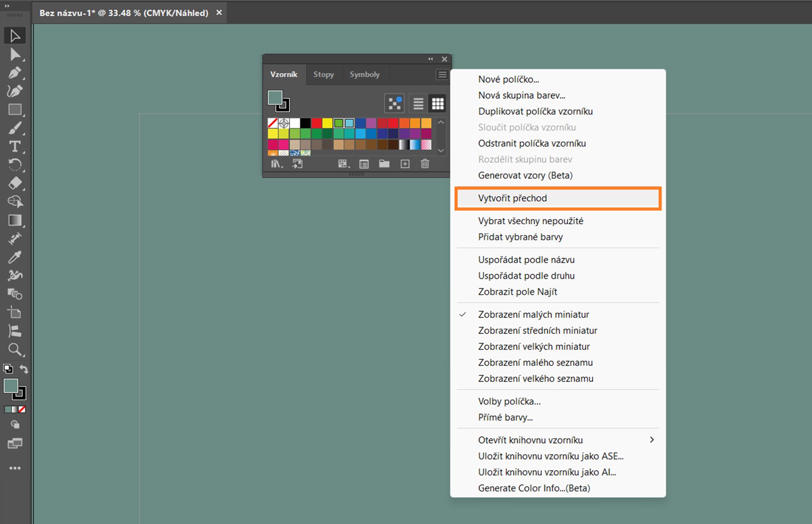Choose the Zoom tool

(15, 349)
